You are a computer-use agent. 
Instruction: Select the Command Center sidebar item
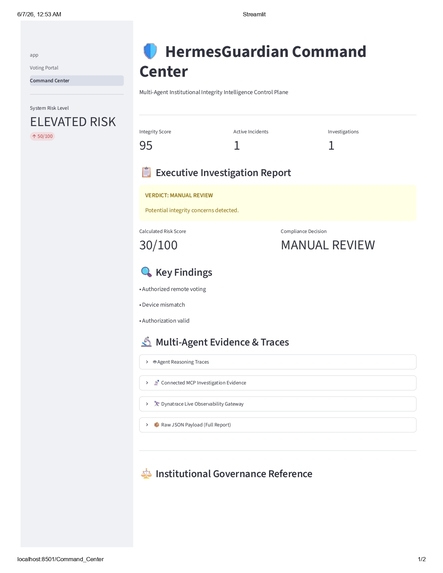pos(77,81)
